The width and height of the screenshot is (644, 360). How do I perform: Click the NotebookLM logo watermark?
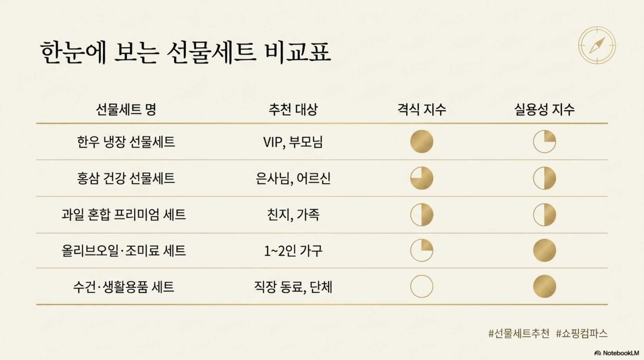(616, 353)
